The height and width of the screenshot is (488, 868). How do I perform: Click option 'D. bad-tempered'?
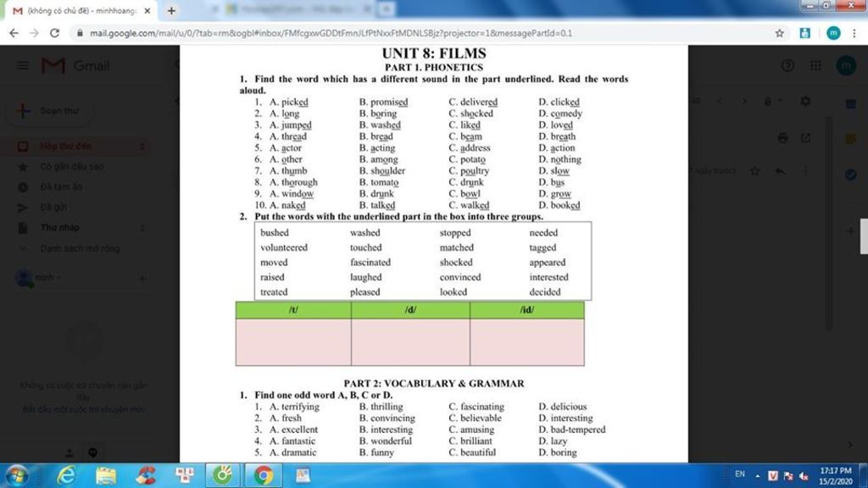tap(572, 430)
